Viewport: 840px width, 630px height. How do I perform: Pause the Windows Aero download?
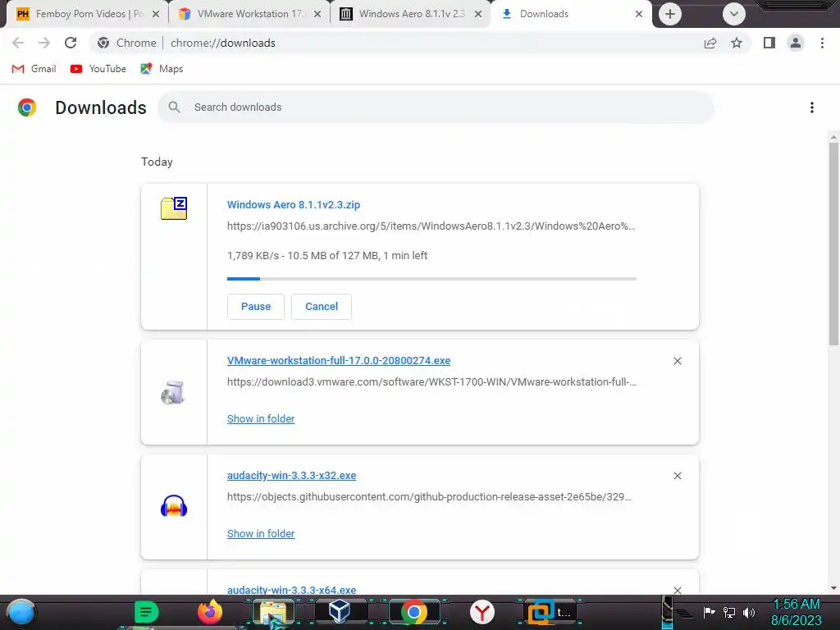point(256,307)
